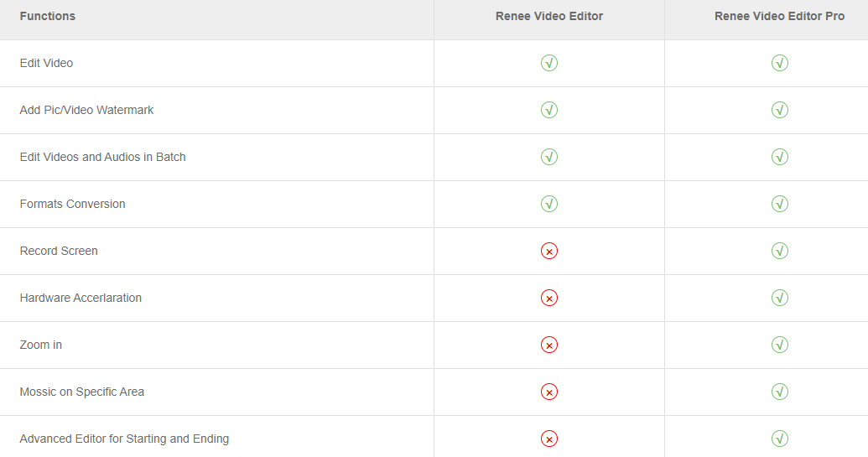Image resolution: width=868 pixels, height=457 pixels.
Task: Click green check for Edit Video under Pro column
Action: (779, 63)
